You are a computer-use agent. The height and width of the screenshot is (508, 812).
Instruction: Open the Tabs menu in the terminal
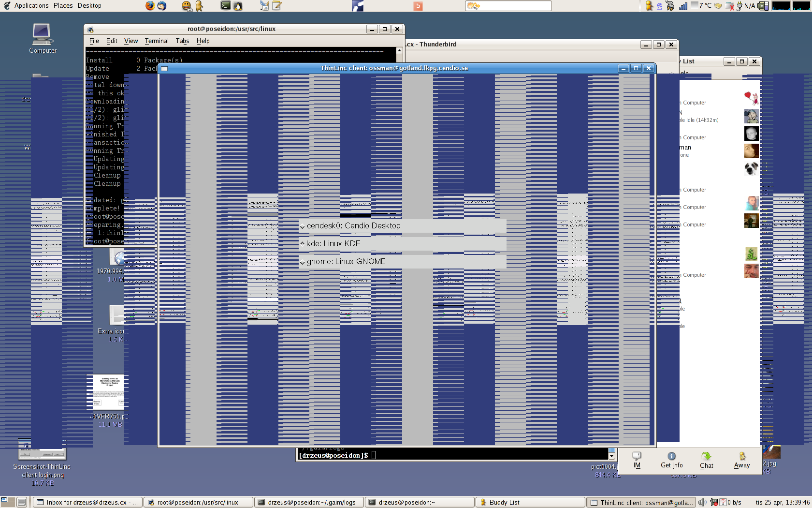click(182, 41)
